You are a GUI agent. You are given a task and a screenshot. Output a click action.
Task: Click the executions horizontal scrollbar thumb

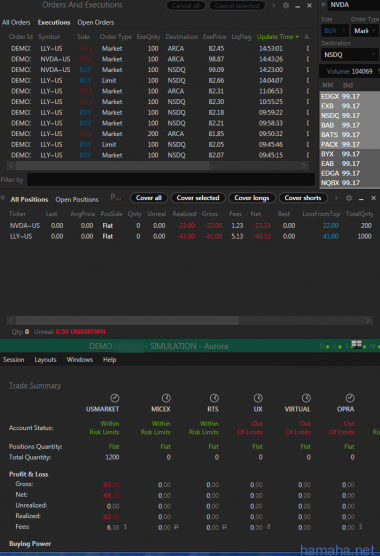[x=112, y=166]
